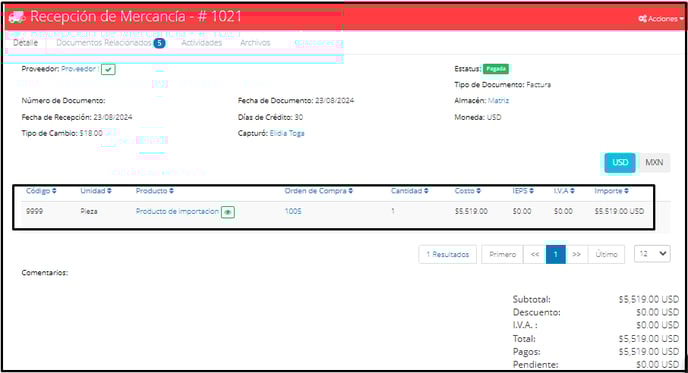The width and height of the screenshot is (688, 373).
Task: Switch to the Detalle tab
Action: (x=25, y=43)
